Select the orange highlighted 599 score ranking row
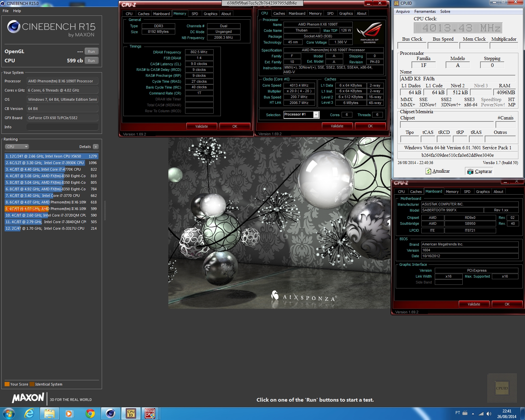The width and height of the screenshot is (525, 420). click(52, 209)
